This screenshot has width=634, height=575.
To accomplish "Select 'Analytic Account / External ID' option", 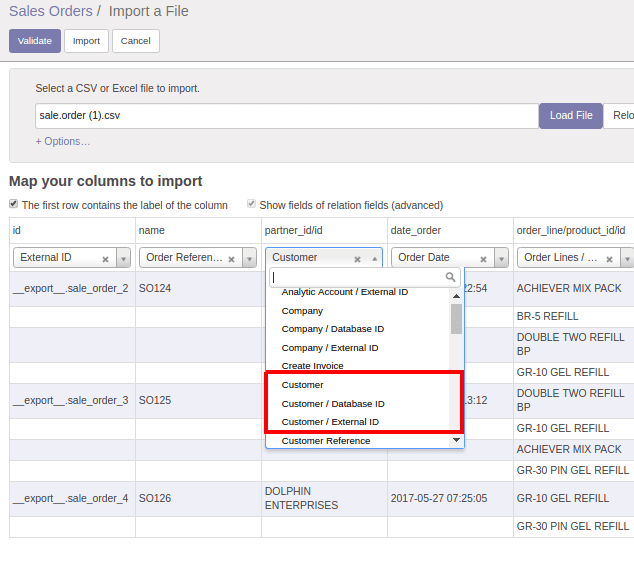I will point(345,292).
